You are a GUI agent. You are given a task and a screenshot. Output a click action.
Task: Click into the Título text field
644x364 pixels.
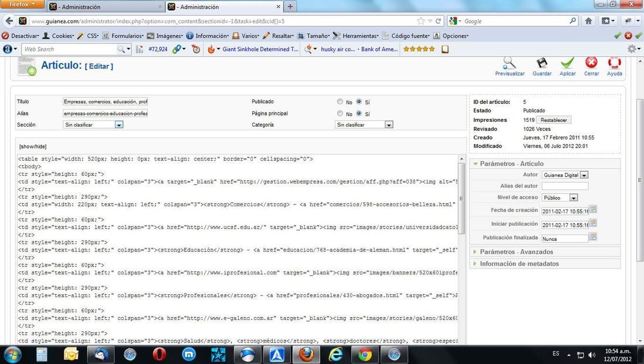tap(105, 102)
